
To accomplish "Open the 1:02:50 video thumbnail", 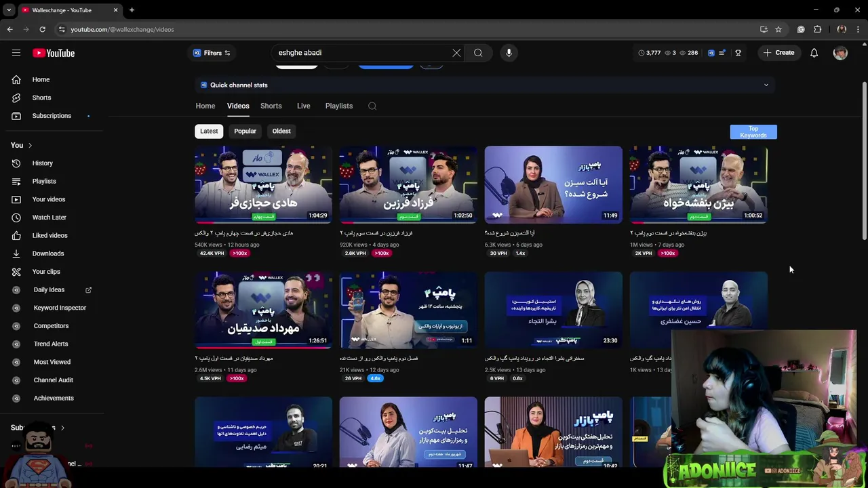I will pos(408,184).
